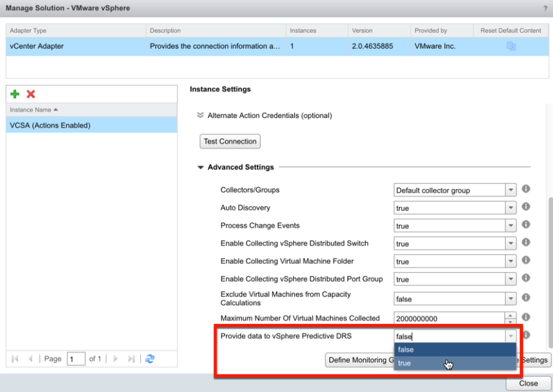
Task: Expand Alternate Action Credentials section
Action: pyautogui.click(x=200, y=115)
